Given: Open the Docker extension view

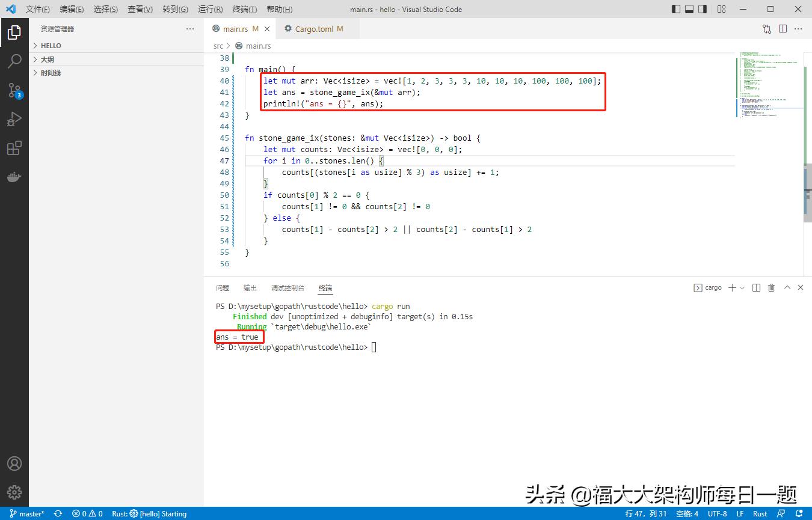Looking at the screenshot, I should click(x=15, y=177).
